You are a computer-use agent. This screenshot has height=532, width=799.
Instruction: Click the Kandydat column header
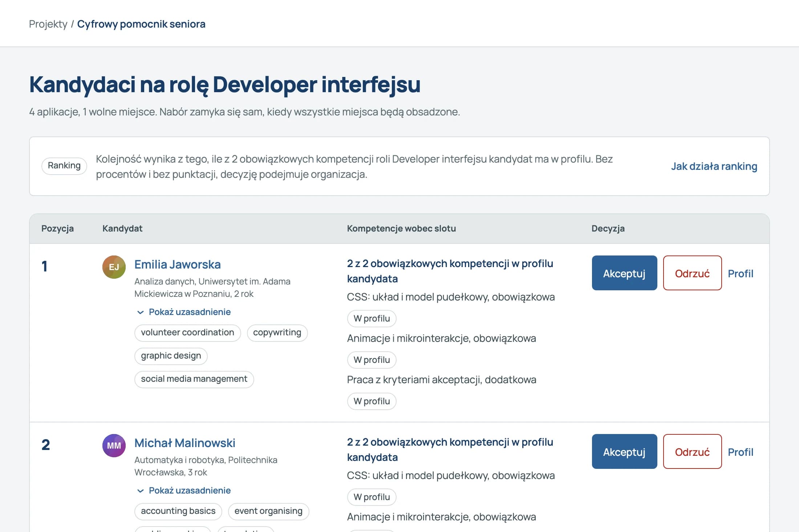[122, 229]
